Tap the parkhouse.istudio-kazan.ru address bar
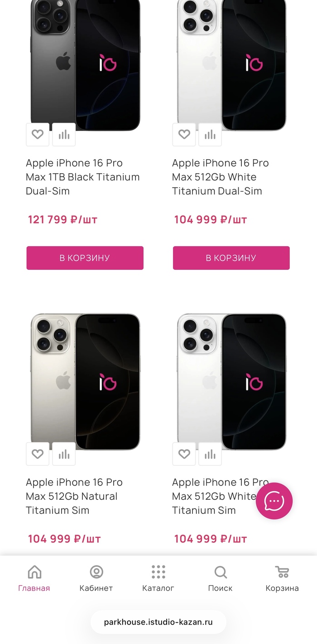Screen dimensions: 317x644 (x=158, y=622)
